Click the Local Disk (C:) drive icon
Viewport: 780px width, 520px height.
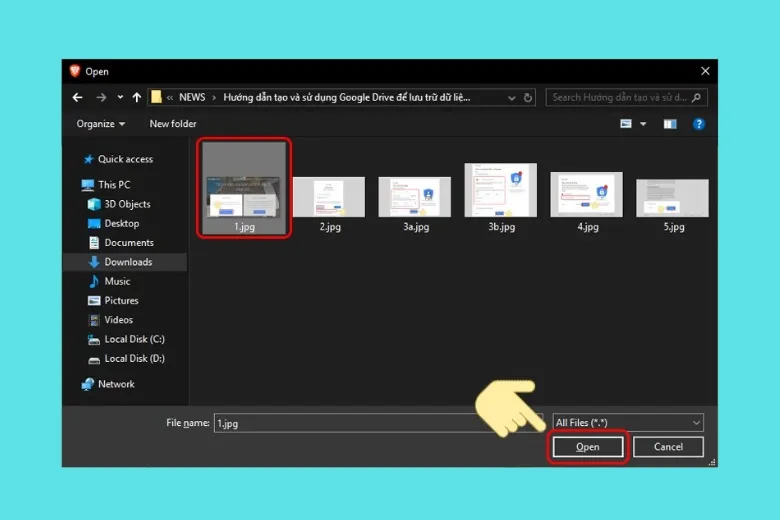(94, 340)
